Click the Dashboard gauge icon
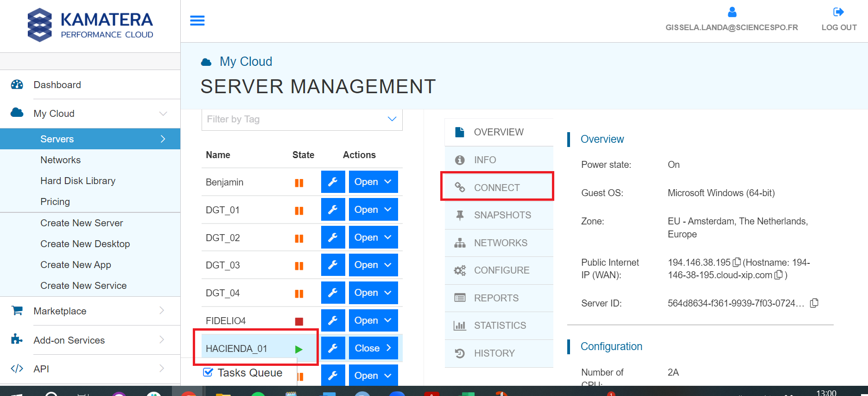 click(x=17, y=84)
